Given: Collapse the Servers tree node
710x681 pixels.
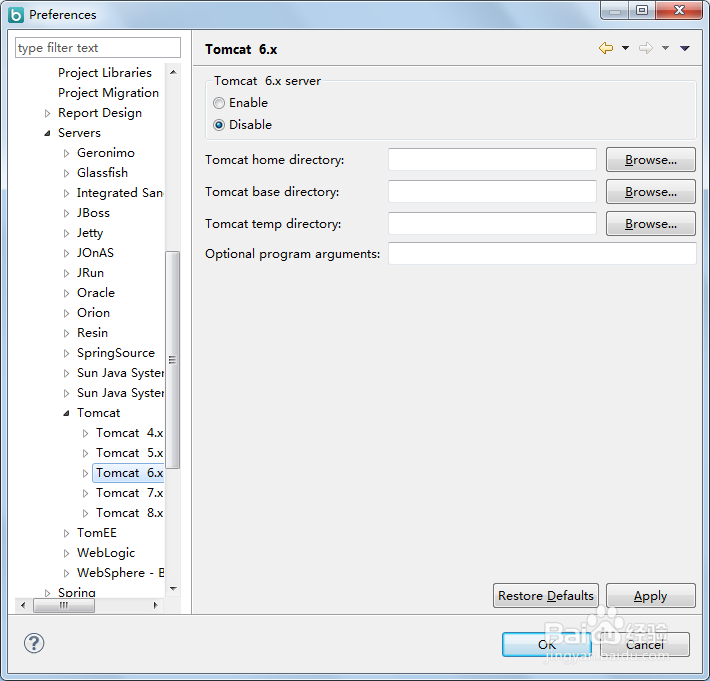Looking at the screenshot, I should [x=48, y=133].
